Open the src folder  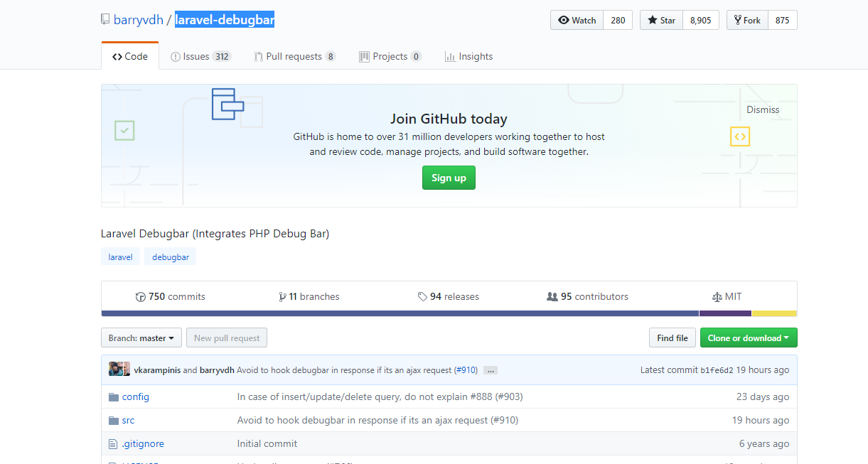[x=128, y=421]
